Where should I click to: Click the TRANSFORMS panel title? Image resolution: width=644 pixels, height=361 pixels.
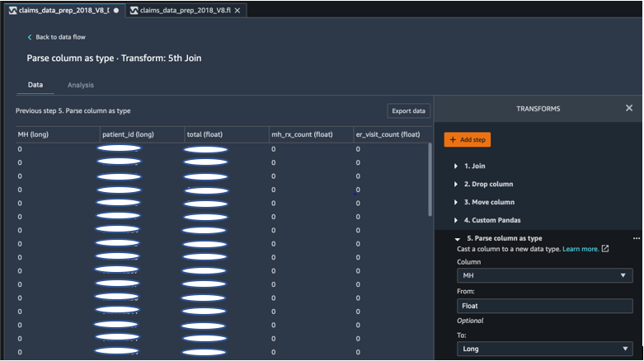[538, 109]
